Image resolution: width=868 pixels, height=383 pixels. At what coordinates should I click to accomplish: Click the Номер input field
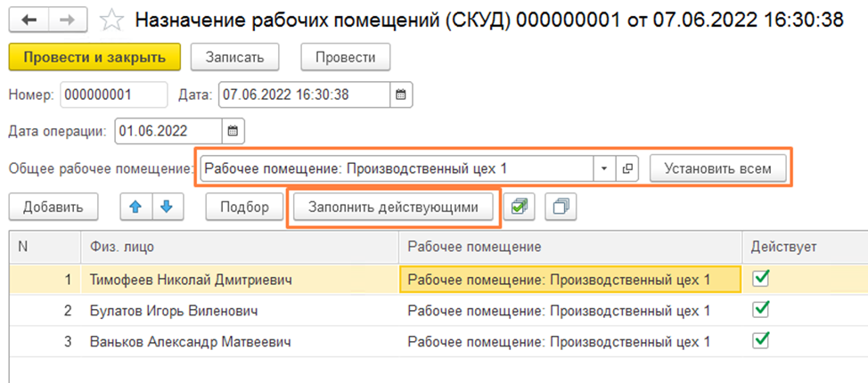(x=113, y=94)
